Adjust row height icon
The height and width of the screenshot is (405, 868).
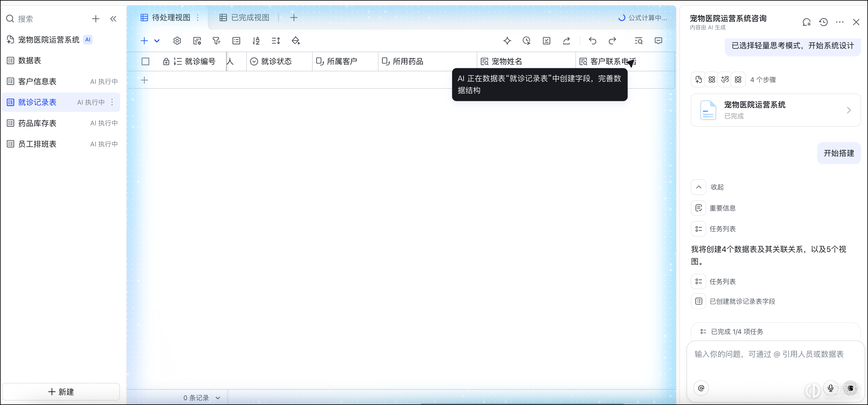click(x=276, y=41)
